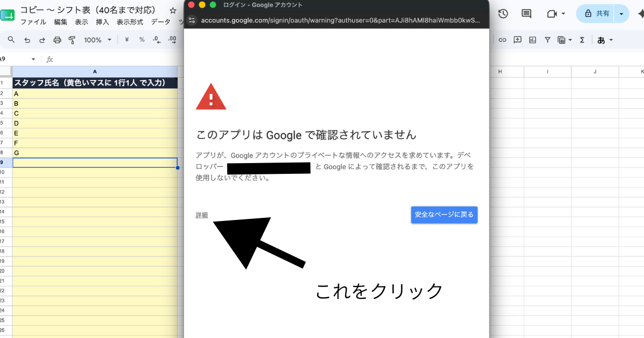Maximize the login popup window
Viewport: 644px width, 338px height.
[x=213, y=5]
